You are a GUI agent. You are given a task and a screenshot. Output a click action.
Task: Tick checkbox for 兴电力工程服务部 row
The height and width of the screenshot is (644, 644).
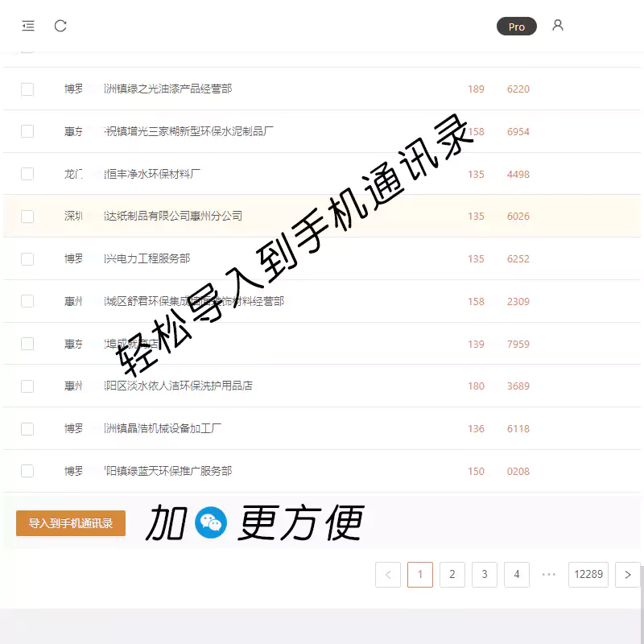coord(27,259)
